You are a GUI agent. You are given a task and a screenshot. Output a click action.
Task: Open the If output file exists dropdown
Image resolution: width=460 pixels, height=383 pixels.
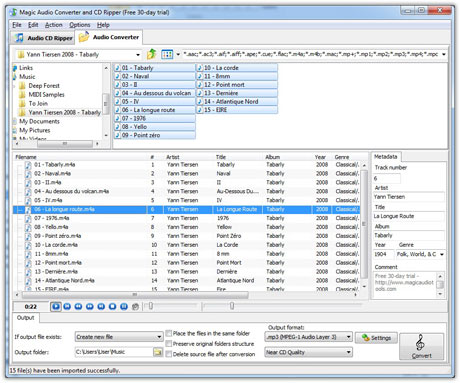point(119,337)
